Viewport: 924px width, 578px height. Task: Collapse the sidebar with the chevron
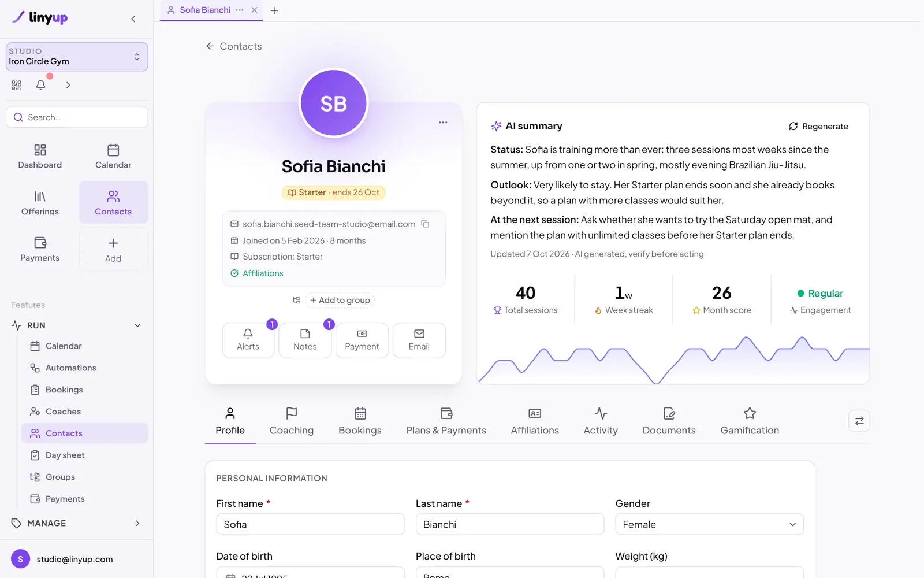pos(133,19)
